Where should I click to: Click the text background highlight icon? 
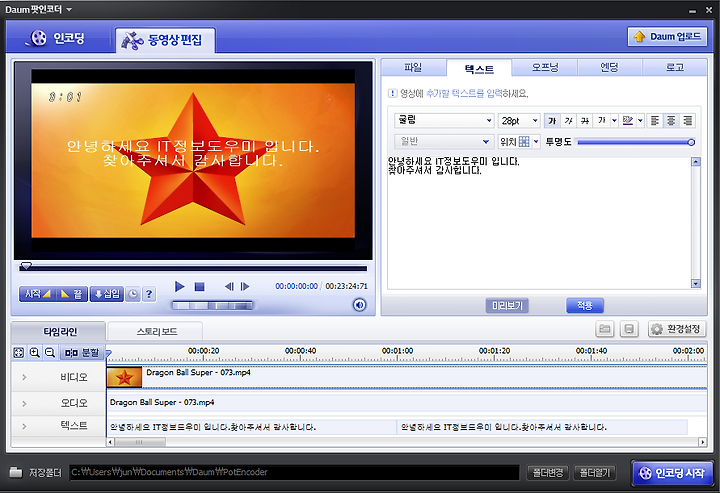[x=627, y=121]
